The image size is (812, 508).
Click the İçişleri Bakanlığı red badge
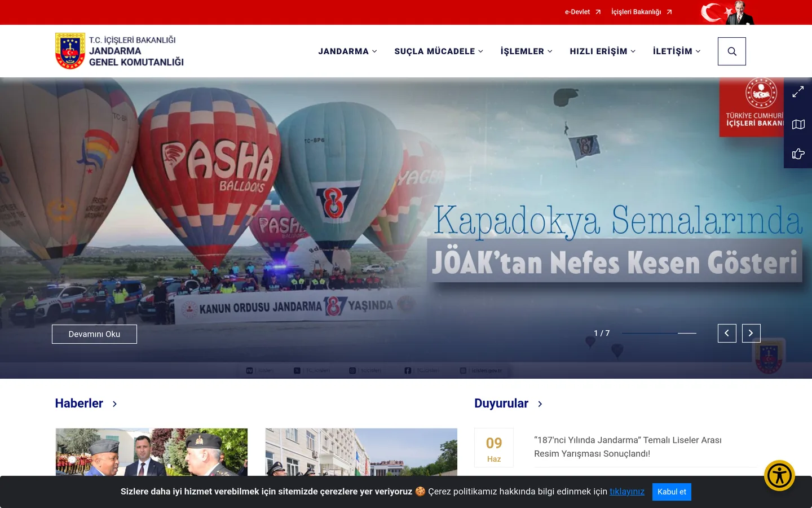click(751, 107)
